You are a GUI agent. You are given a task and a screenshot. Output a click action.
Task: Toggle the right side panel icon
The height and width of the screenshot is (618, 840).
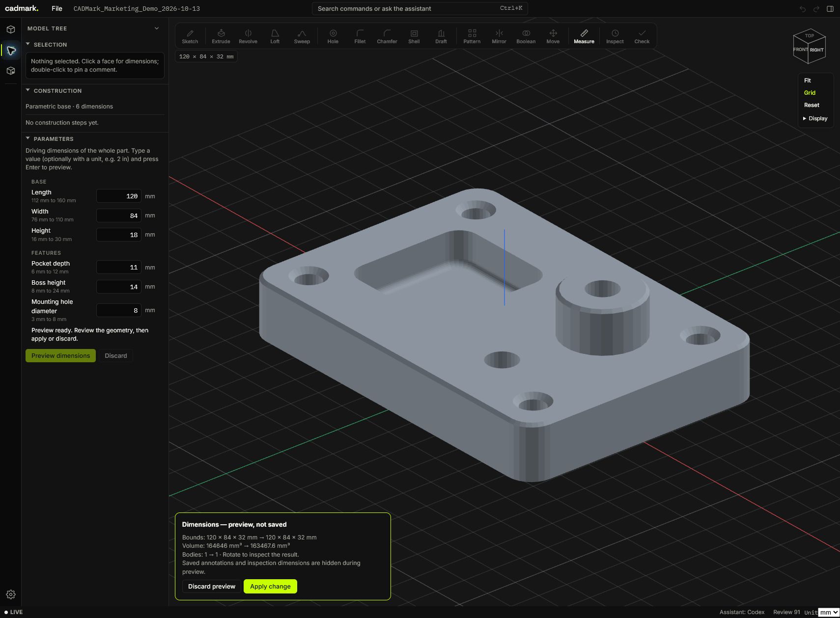(830, 9)
